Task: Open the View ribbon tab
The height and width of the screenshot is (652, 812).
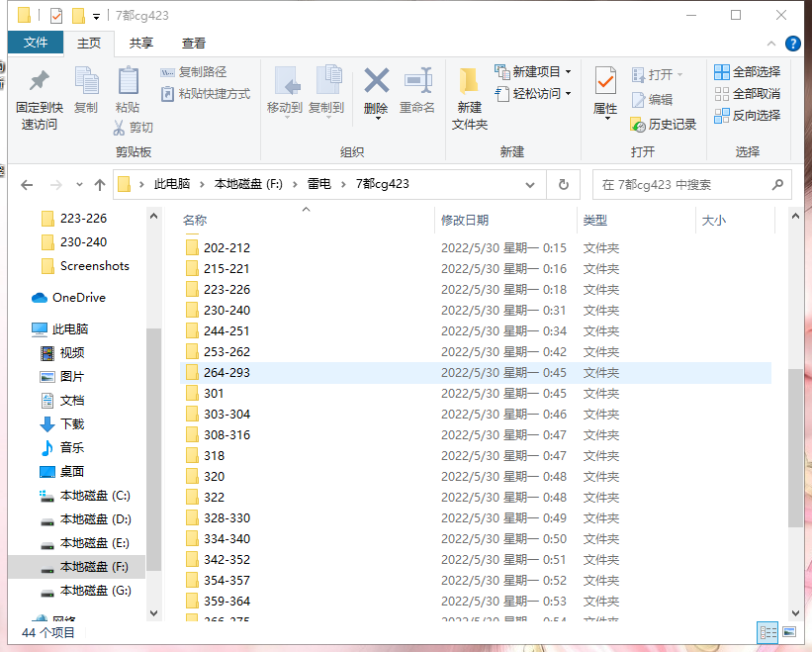Action: tap(194, 44)
